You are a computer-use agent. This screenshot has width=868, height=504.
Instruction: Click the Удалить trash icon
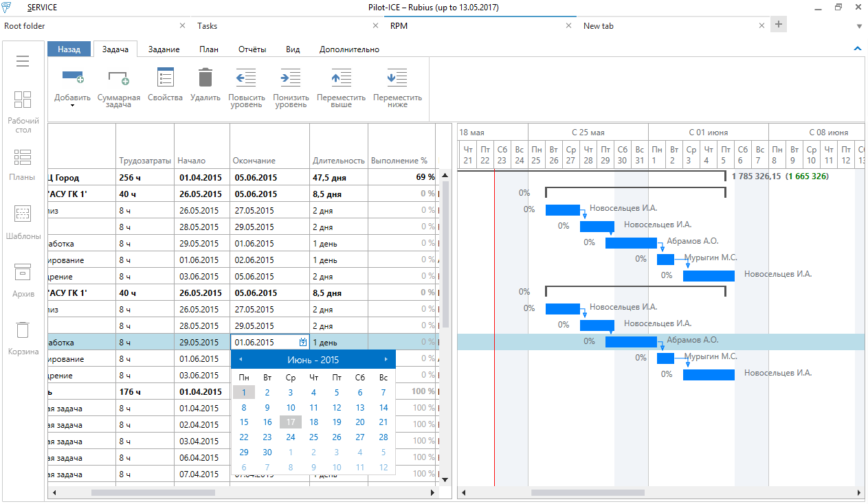click(x=205, y=77)
